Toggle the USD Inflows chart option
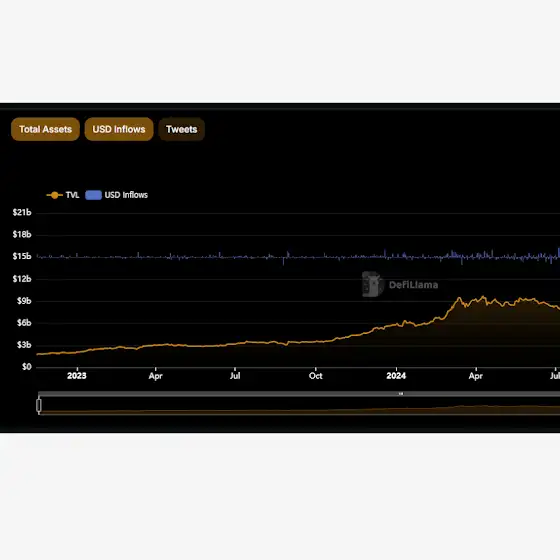 (x=119, y=129)
